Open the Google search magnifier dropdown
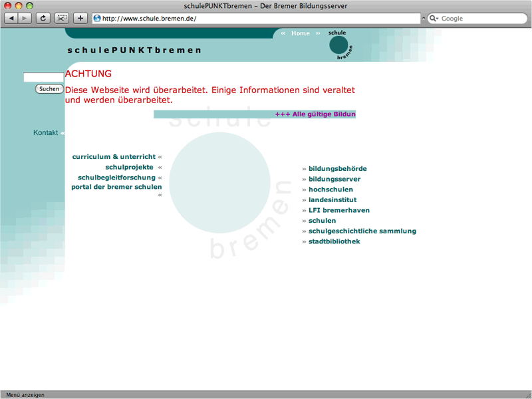This screenshot has width=532, height=399. point(434,19)
